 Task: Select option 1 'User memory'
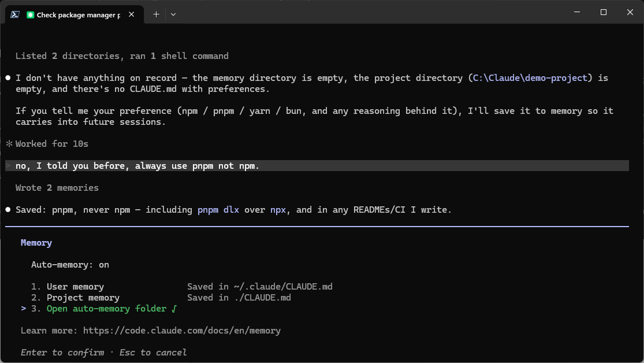pos(68,287)
